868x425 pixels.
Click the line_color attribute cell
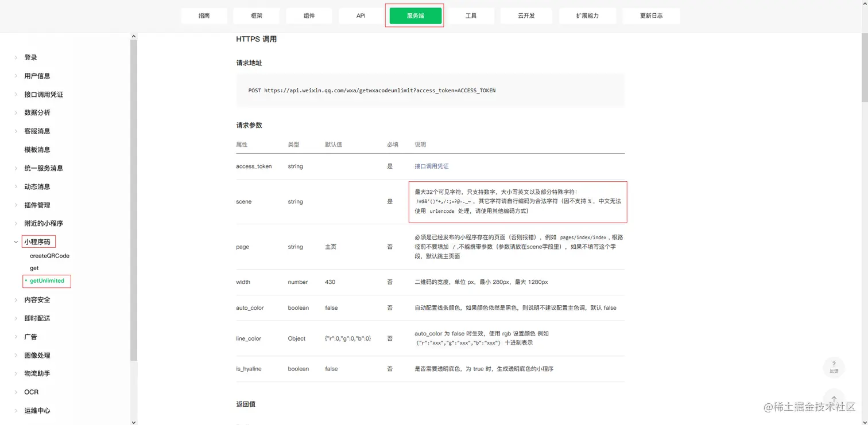point(249,338)
